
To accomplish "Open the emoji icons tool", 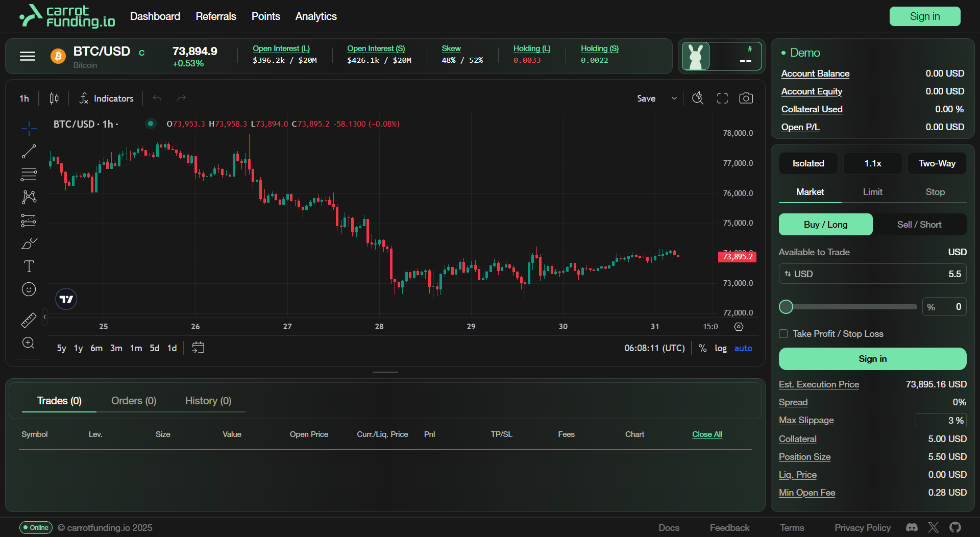I will pos(29,289).
